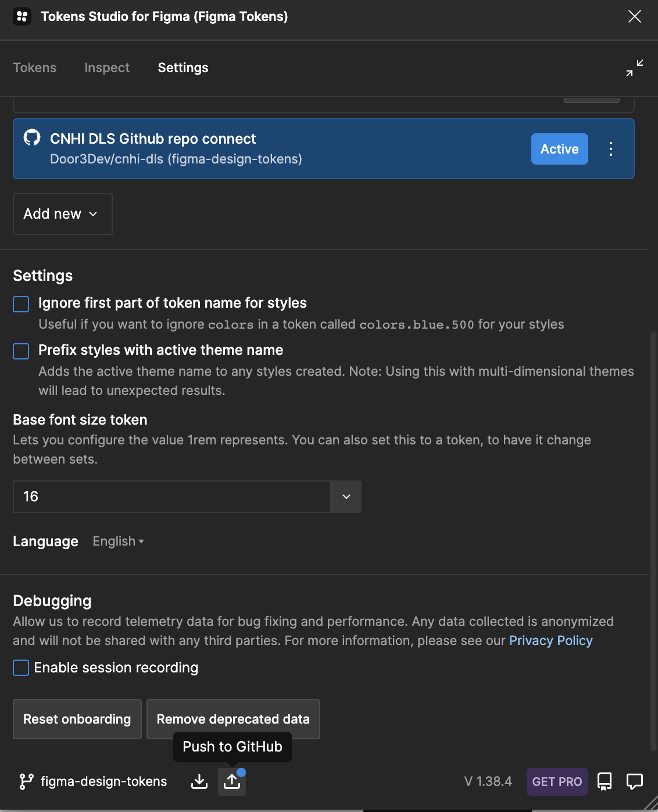The image size is (658, 812).
Task: Collapse the plugin with the minimize arrows icon
Action: point(635,68)
